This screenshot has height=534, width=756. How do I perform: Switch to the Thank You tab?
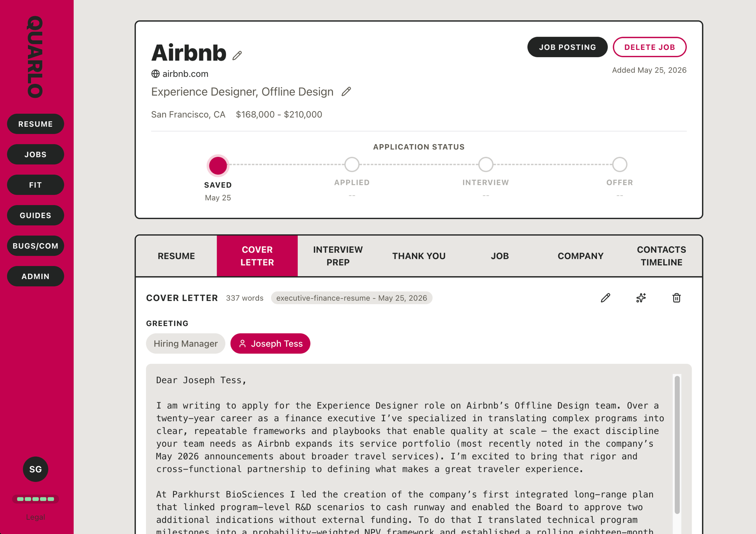[419, 256]
